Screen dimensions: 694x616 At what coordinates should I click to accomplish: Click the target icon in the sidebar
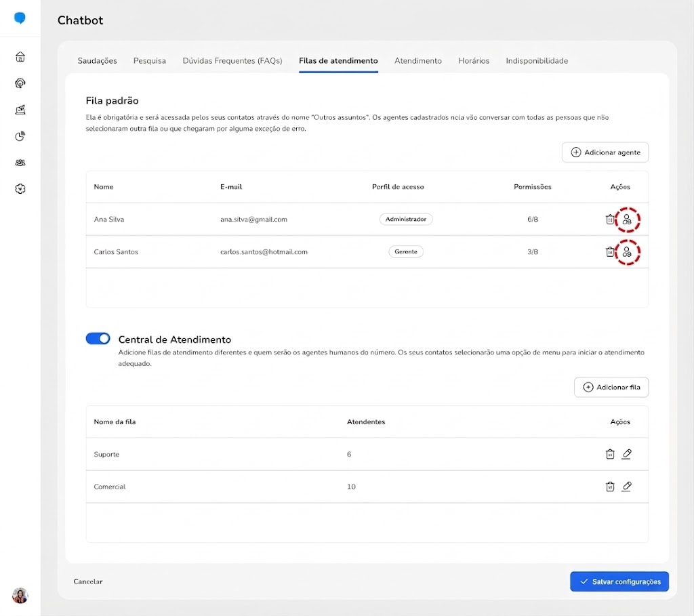point(20,83)
